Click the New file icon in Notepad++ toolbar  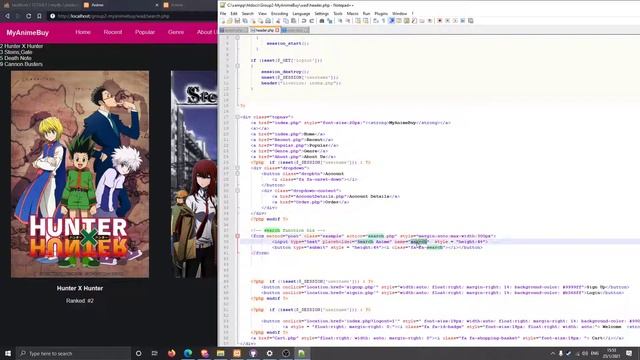coord(223,21)
